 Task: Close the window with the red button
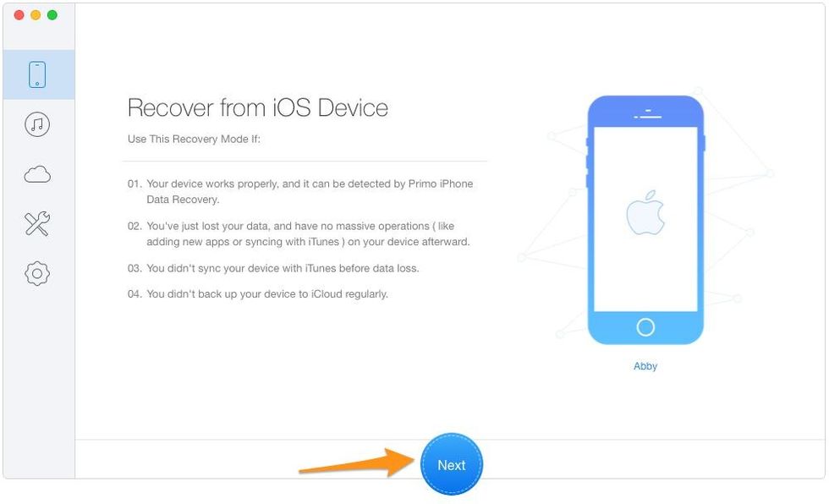[19, 14]
